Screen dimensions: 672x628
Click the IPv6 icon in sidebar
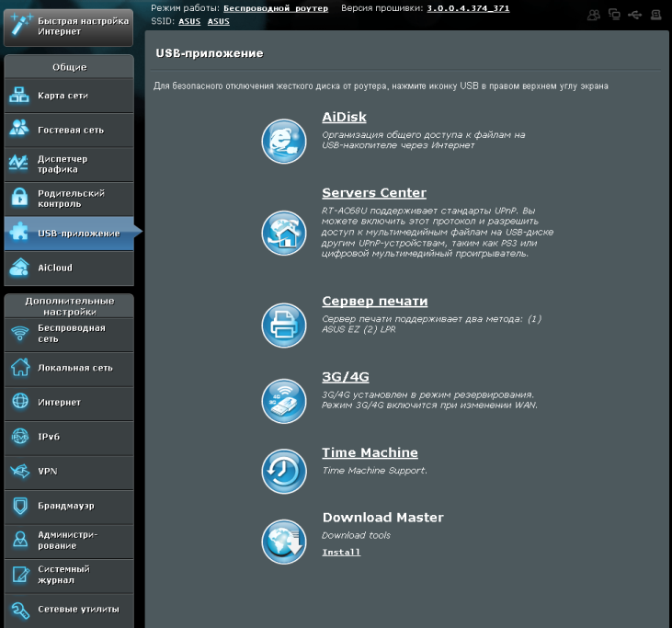click(20, 437)
